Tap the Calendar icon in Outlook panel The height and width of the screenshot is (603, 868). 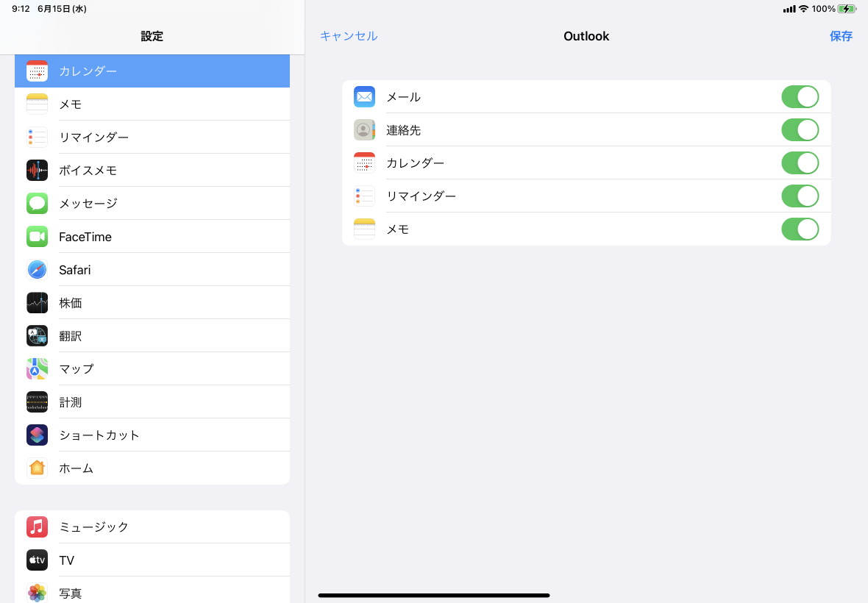pyautogui.click(x=364, y=163)
